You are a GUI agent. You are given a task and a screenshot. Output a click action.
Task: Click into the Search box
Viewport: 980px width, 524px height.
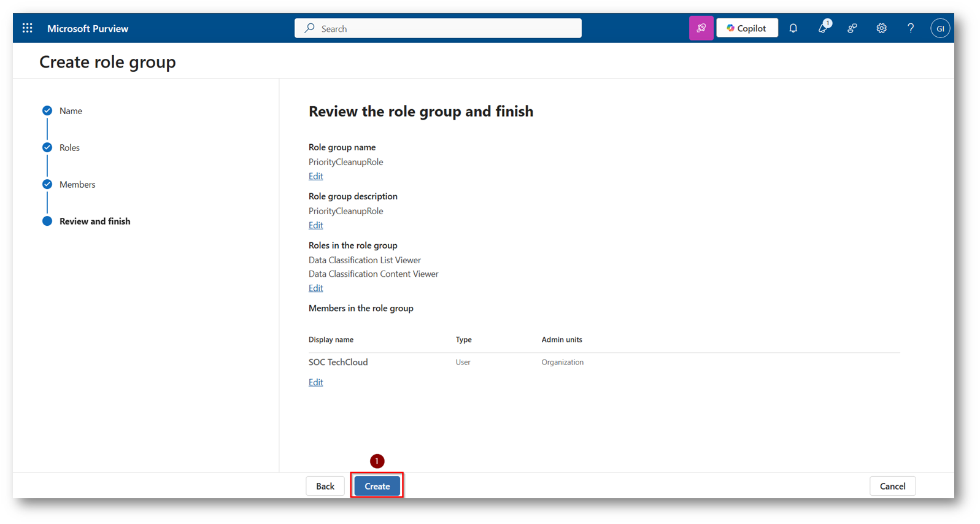pyautogui.click(x=438, y=28)
